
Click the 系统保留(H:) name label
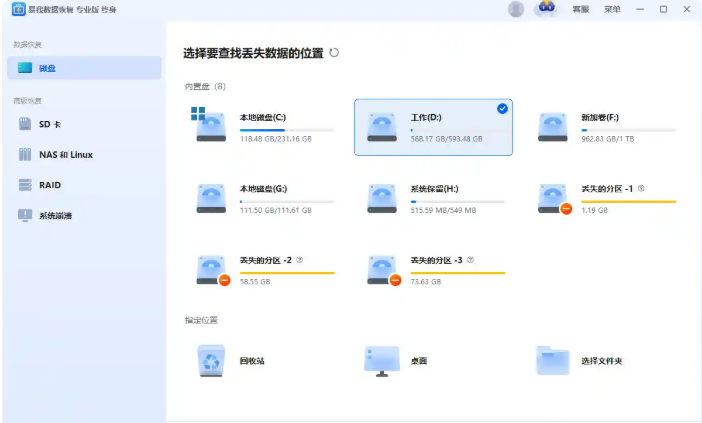(x=435, y=189)
